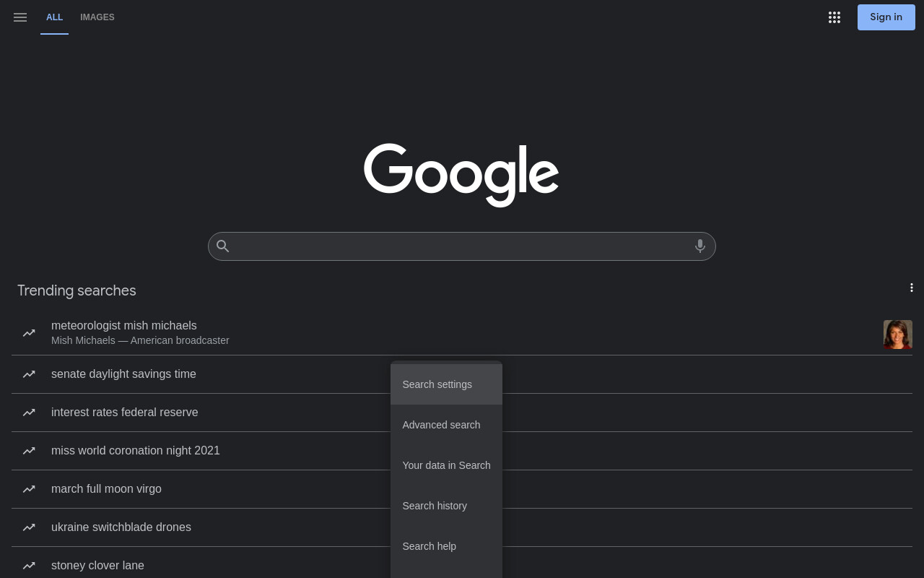Image resolution: width=924 pixels, height=578 pixels.
Task: Click the magnifier search icon
Action: pos(223,246)
